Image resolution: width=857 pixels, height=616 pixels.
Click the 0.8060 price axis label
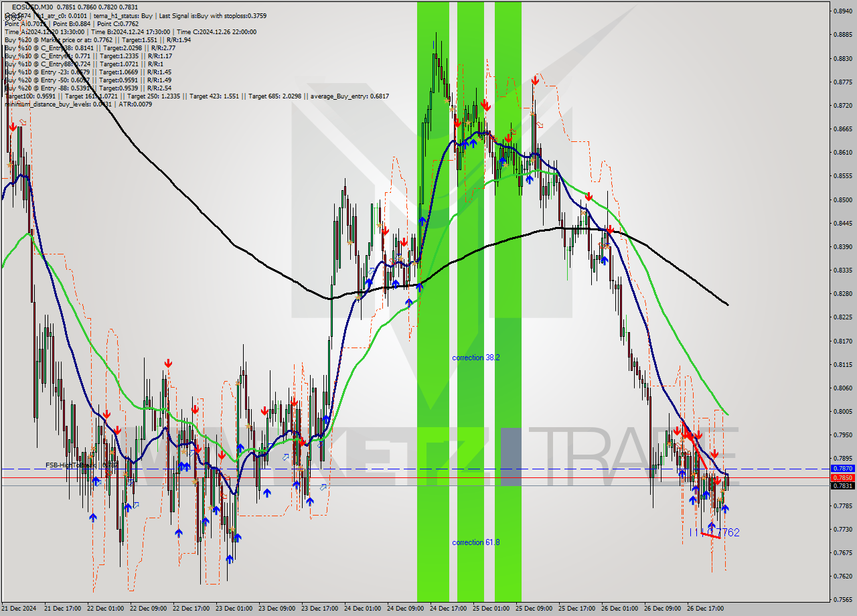coord(842,388)
